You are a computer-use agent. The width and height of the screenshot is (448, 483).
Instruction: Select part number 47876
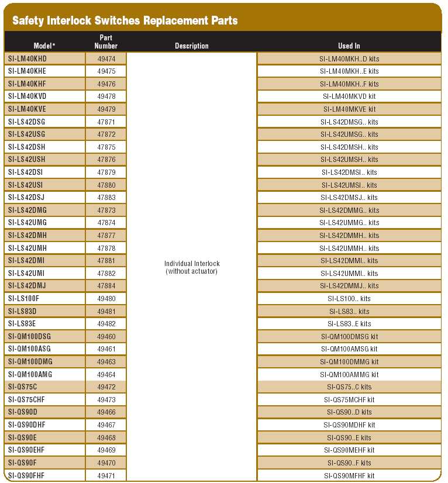click(x=106, y=160)
